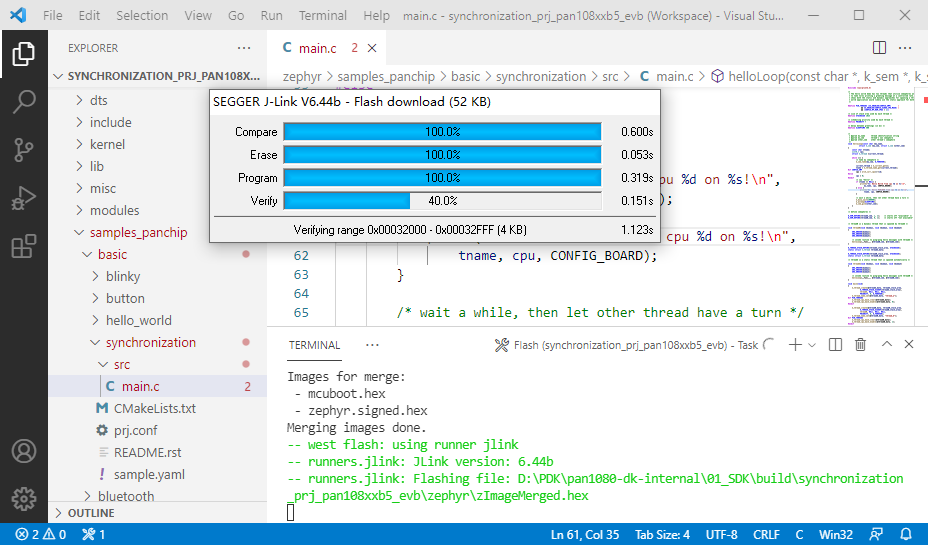The height and width of the screenshot is (545, 928).
Task: Open the Source Control view
Action: click(x=24, y=150)
